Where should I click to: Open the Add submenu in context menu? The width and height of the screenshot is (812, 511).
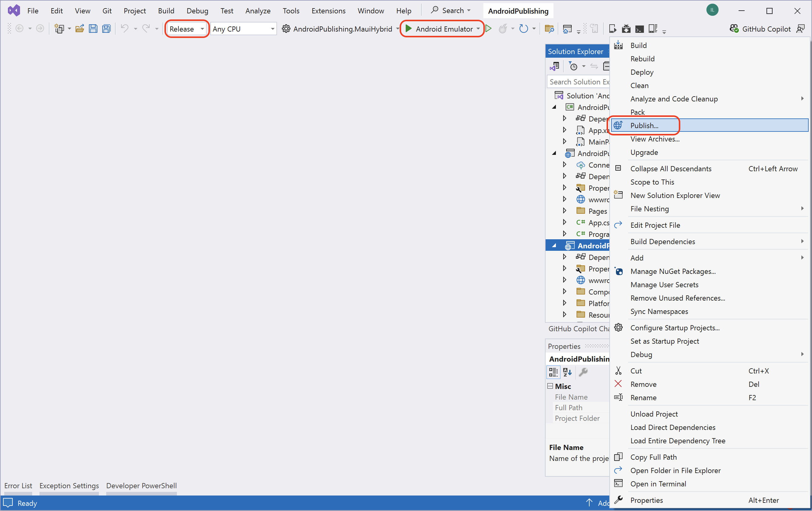pos(709,258)
